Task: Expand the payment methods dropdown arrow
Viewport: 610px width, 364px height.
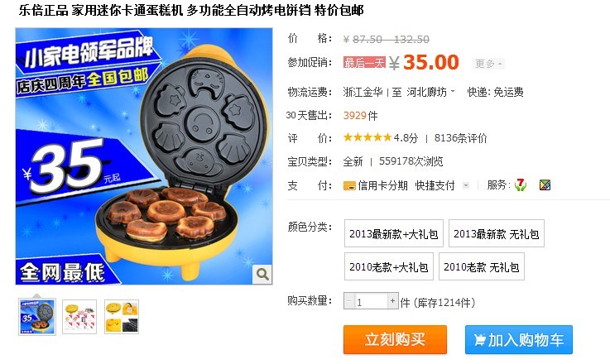Action: tap(466, 185)
